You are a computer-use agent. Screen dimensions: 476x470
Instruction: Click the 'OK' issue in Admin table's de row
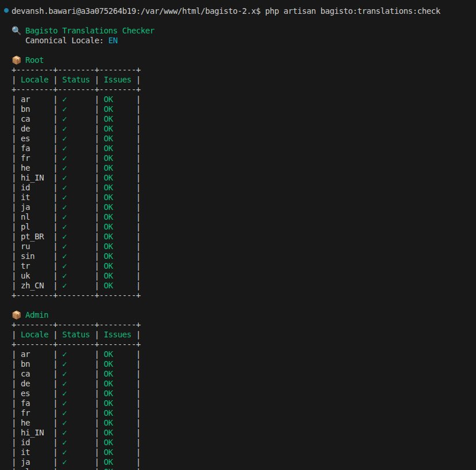pos(108,383)
